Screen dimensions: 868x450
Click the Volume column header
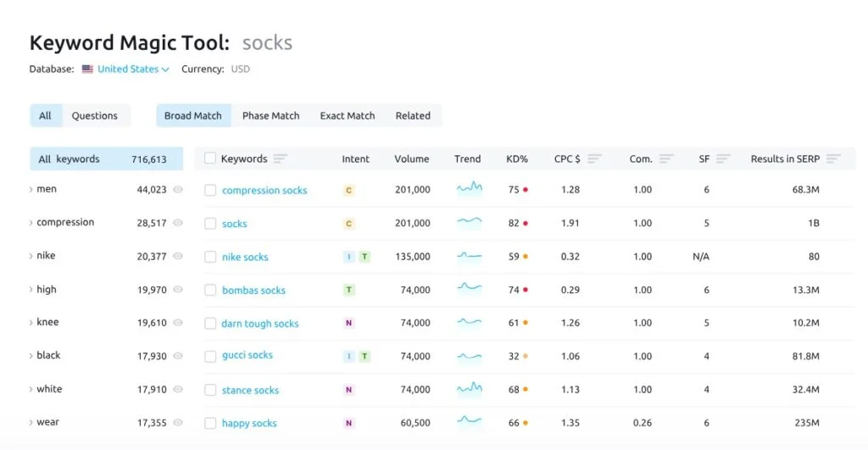point(412,158)
